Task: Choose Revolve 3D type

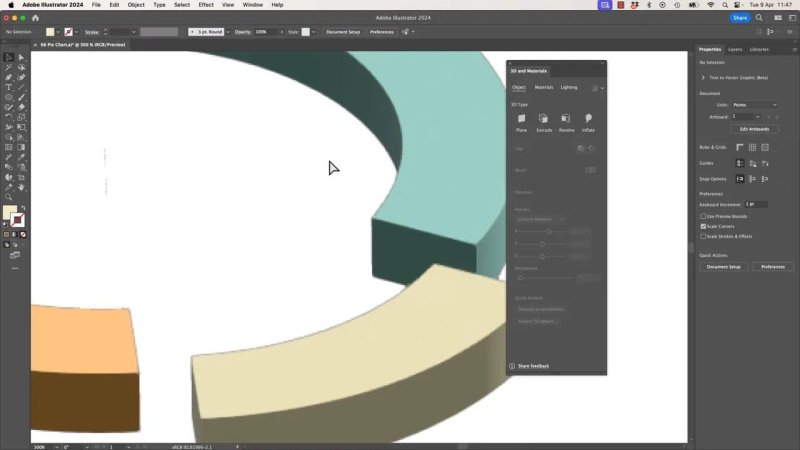Action: [x=566, y=122]
